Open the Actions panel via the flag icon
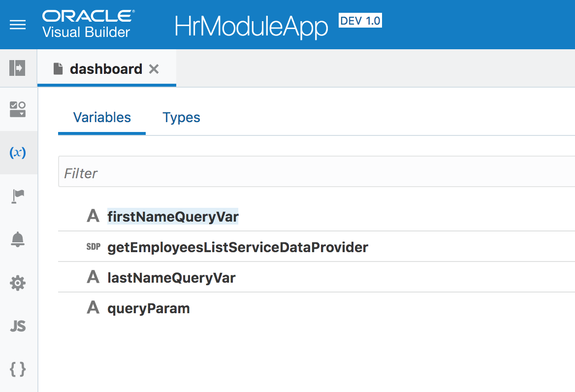 pyautogui.click(x=18, y=196)
